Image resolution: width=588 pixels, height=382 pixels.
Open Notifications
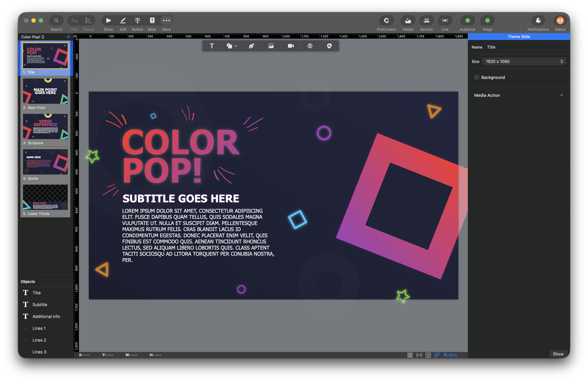538,21
